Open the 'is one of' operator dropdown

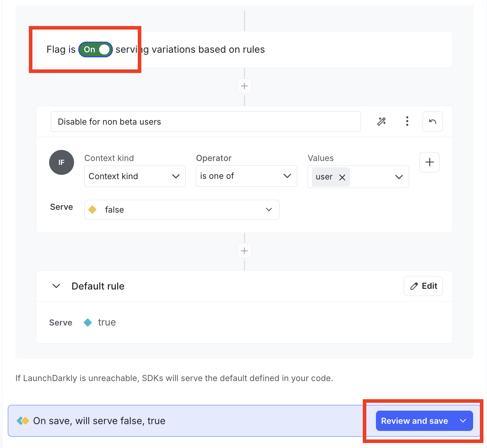[x=246, y=176]
